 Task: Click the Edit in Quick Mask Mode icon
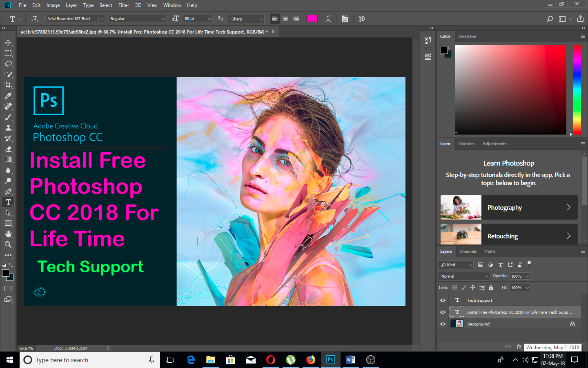(8, 288)
